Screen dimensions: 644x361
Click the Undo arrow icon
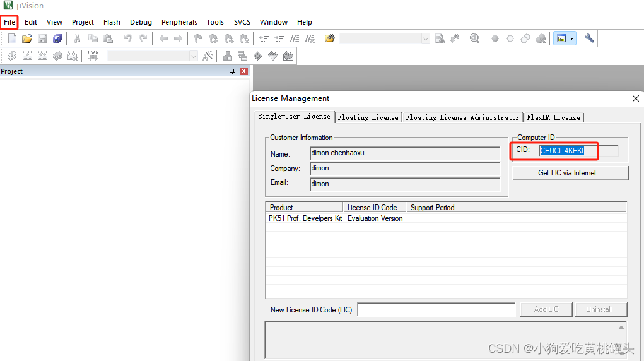(x=128, y=38)
